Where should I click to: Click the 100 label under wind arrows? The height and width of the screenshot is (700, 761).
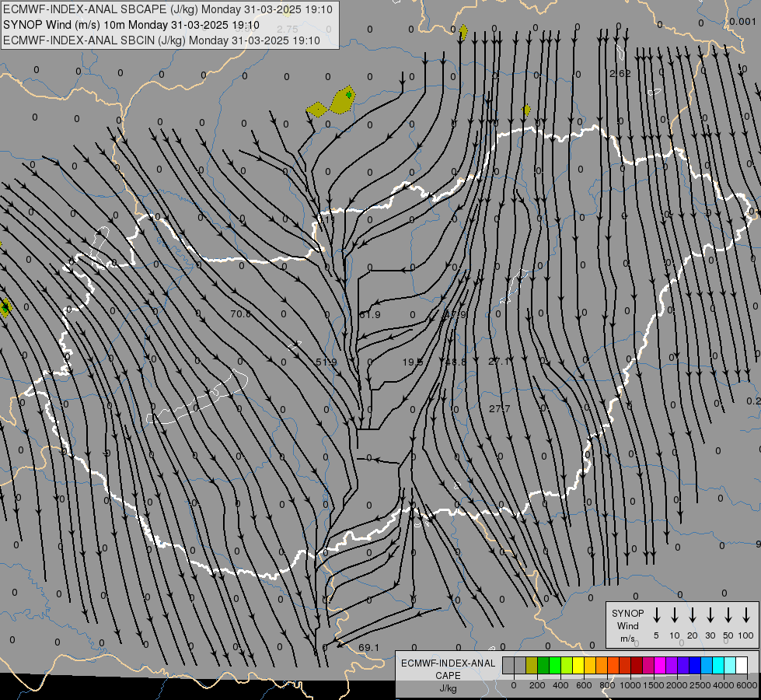(746, 635)
